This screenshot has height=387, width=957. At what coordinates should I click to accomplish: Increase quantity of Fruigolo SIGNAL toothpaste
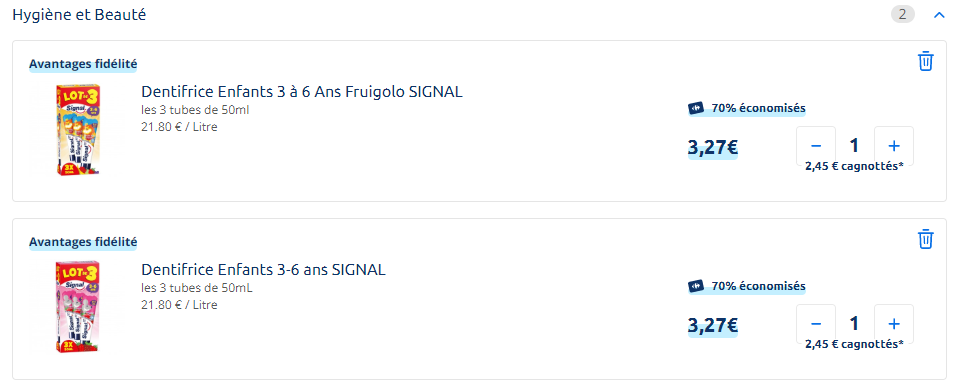point(894,146)
